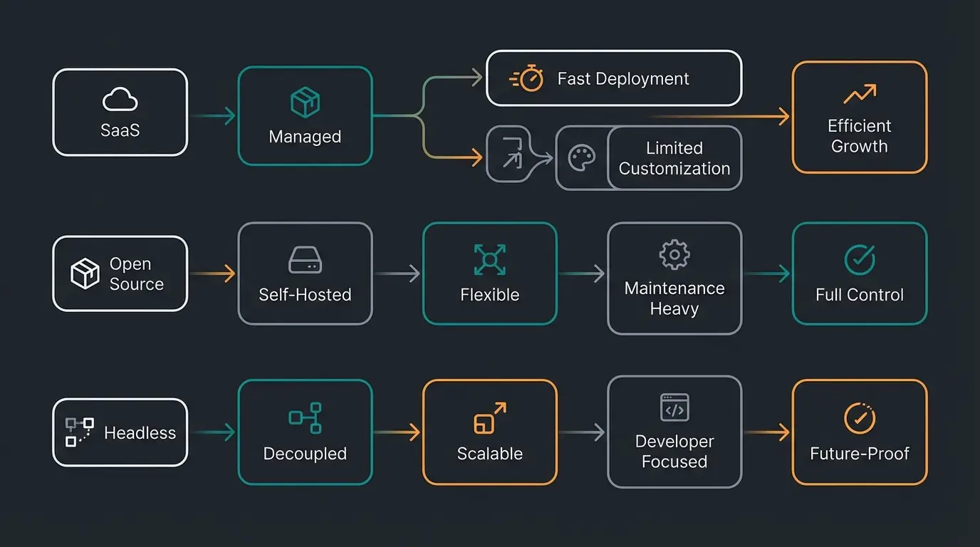
Task: Select the code window icon in Developer Focused
Action: pos(674,409)
